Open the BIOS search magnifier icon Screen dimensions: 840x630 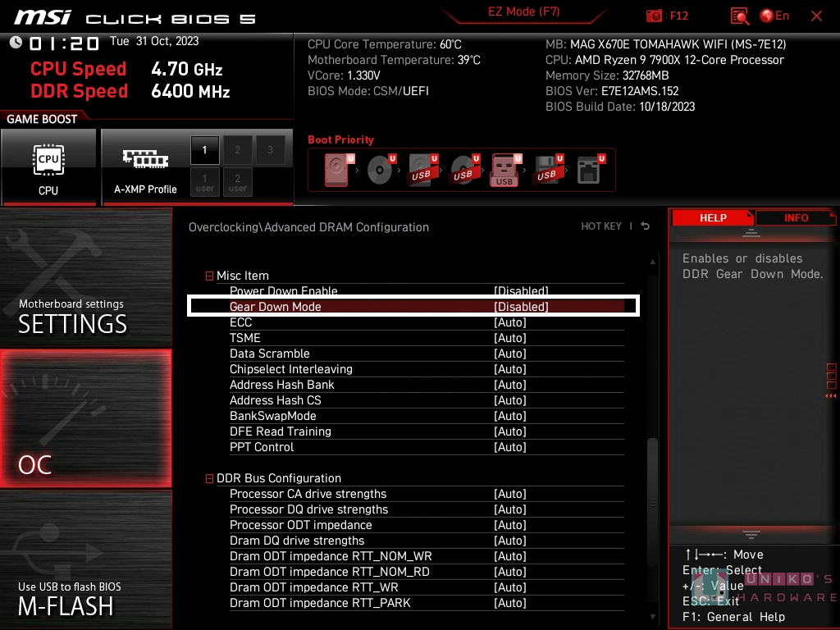(x=739, y=16)
